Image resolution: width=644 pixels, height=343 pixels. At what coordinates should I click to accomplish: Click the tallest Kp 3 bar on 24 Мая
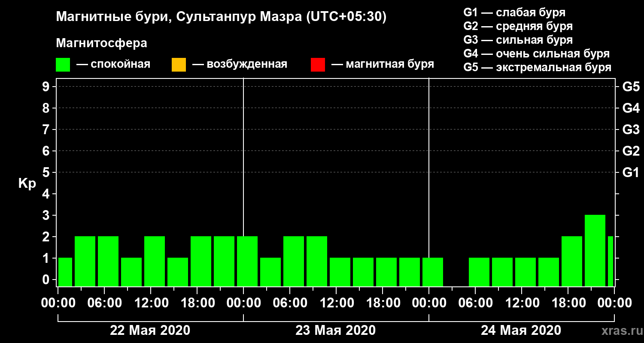(595, 250)
